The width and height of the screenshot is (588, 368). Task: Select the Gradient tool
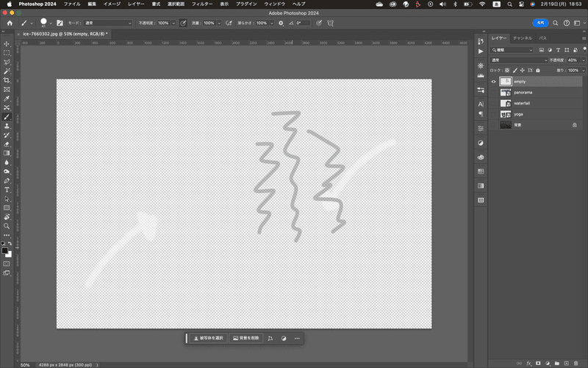tap(7, 153)
